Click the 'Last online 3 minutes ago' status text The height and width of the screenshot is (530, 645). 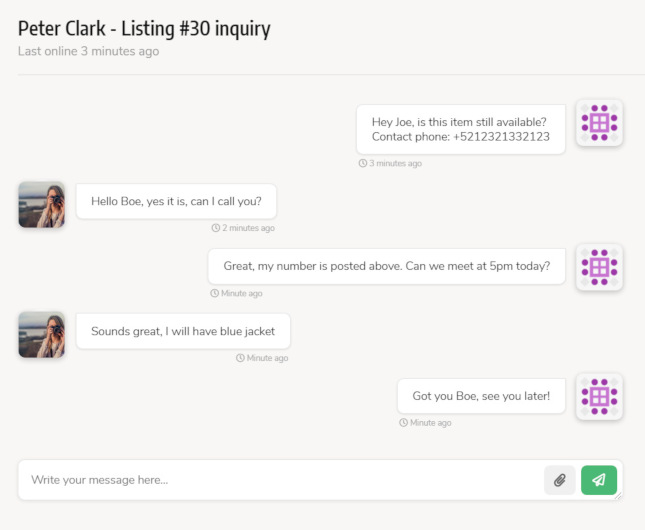(x=88, y=51)
